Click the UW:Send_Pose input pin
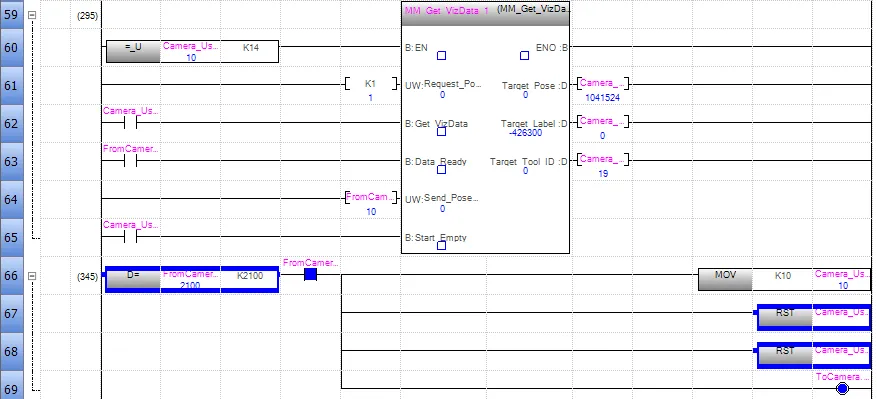877x399 pixels. [442, 199]
